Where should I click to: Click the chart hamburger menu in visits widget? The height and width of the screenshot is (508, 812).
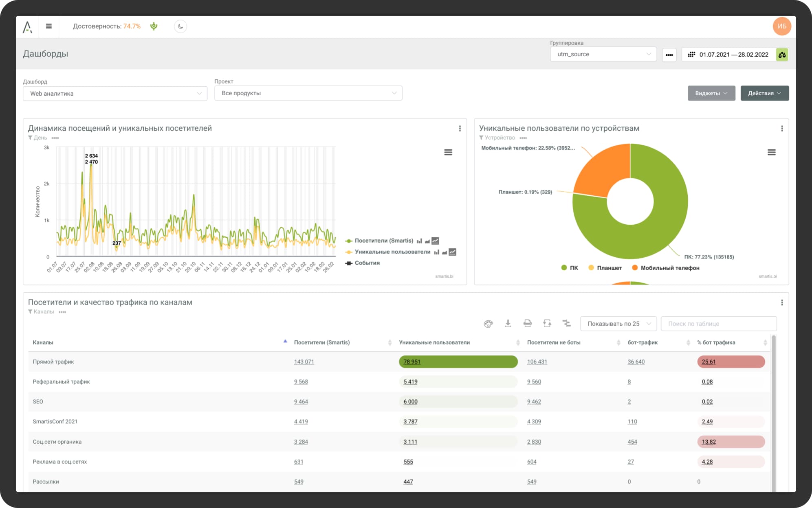(x=448, y=152)
